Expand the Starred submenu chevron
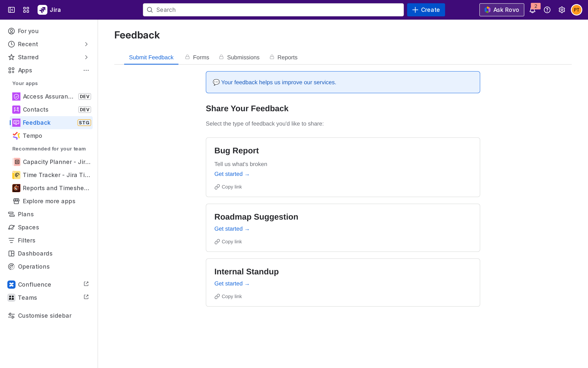588x368 pixels. [x=86, y=57]
